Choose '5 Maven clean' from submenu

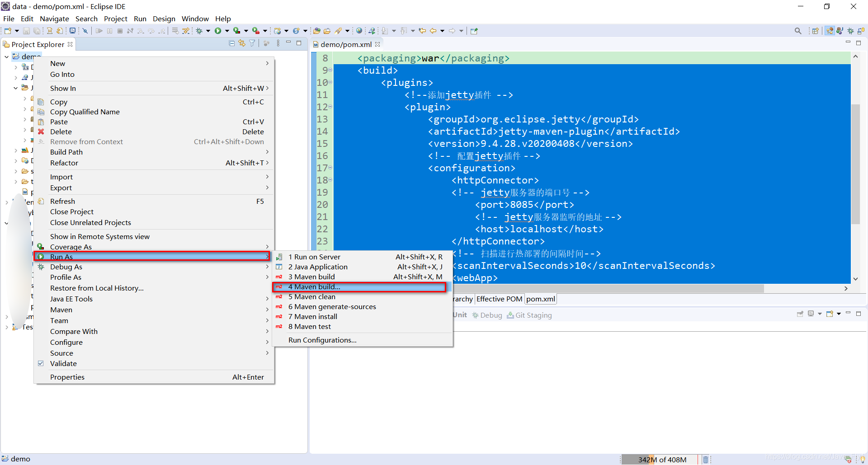(363, 296)
